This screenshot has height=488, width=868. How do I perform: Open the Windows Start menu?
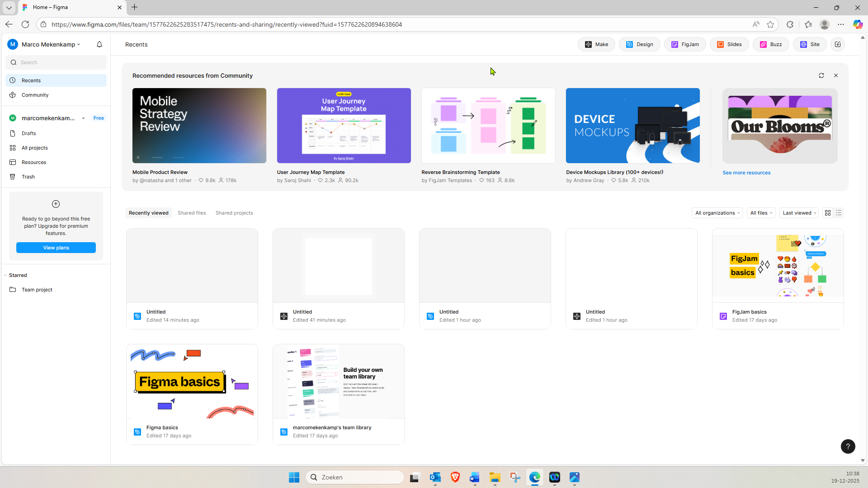point(294,477)
